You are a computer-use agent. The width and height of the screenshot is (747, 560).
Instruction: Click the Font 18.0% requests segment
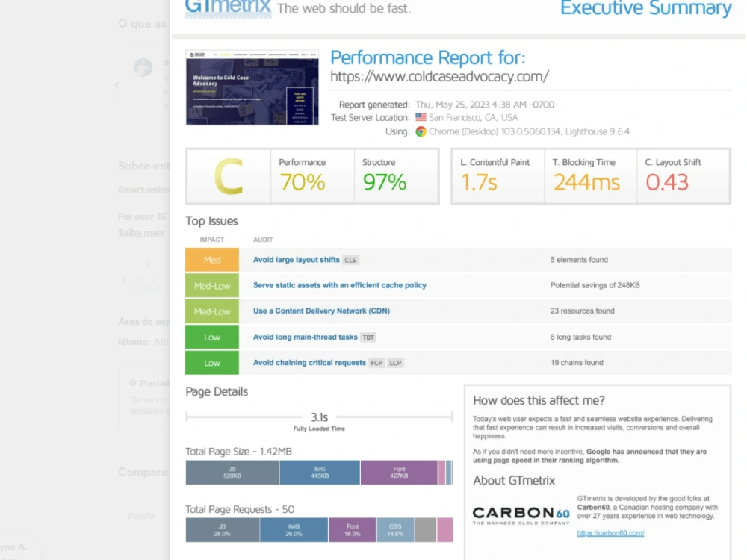point(353,530)
